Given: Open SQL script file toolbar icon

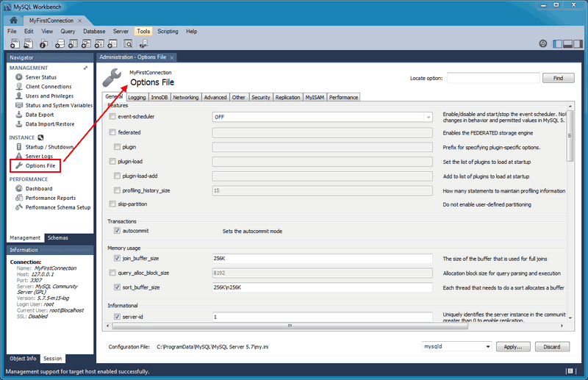Looking at the screenshot, I should [29, 43].
